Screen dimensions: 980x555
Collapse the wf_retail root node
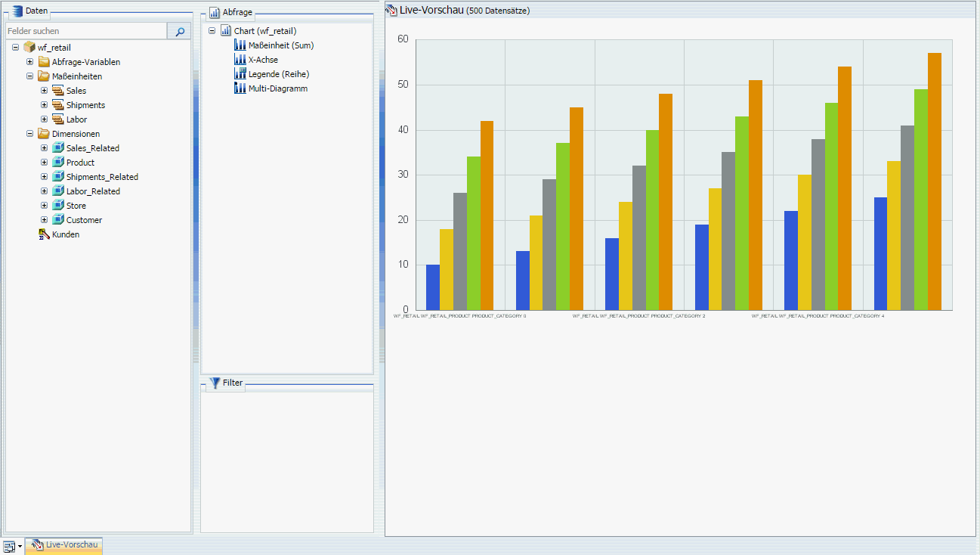pyautogui.click(x=15, y=48)
